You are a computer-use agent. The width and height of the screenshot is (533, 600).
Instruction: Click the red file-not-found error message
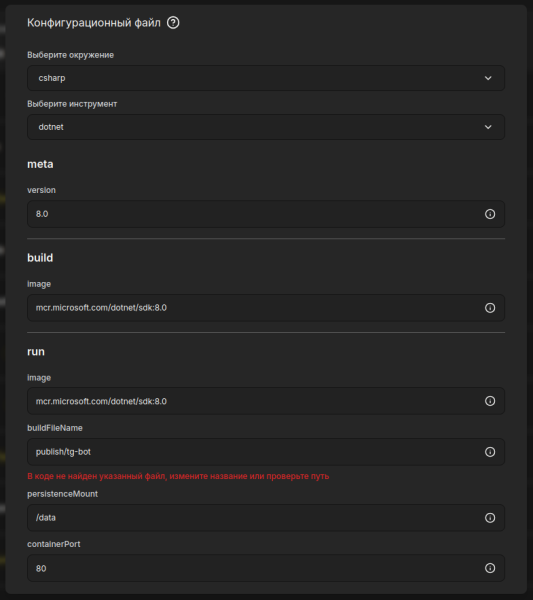tap(178, 476)
